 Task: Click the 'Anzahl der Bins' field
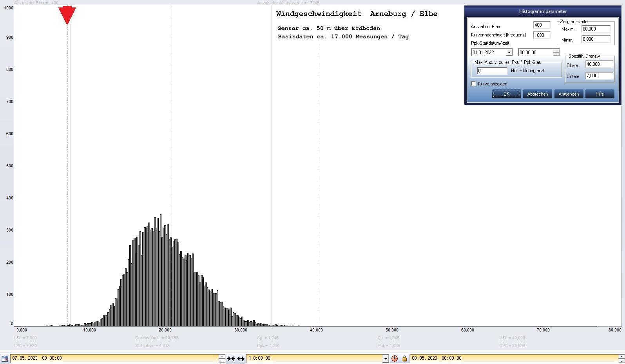pos(542,25)
